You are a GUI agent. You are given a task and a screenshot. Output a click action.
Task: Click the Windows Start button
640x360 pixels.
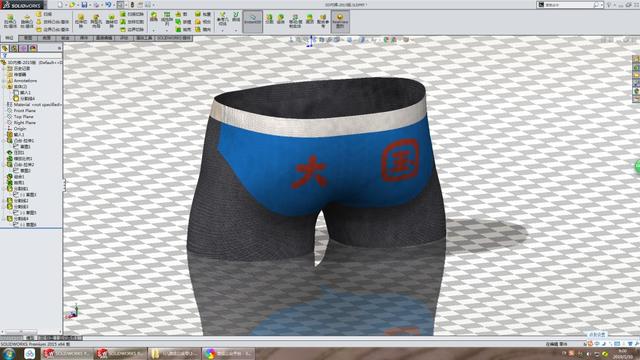[x=9, y=353]
